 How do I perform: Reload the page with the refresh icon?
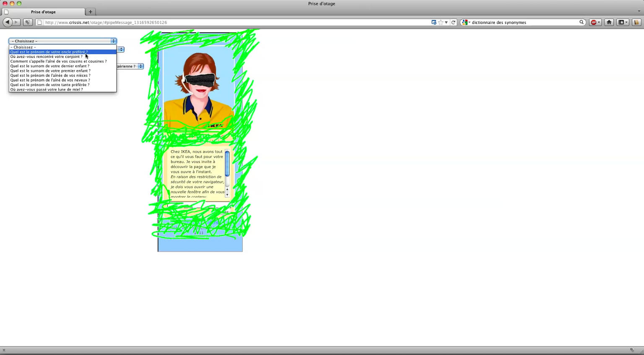(453, 22)
